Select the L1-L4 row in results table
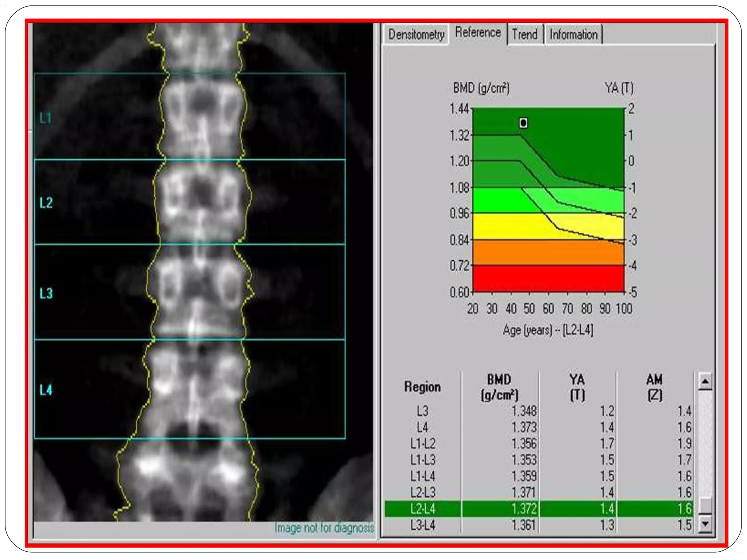 [422, 476]
